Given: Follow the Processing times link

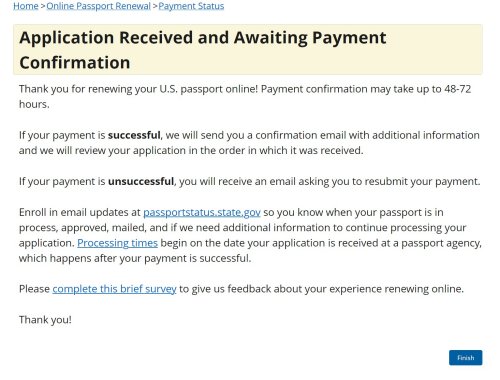Looking at the screenshot, I should (x=117, y=243).
